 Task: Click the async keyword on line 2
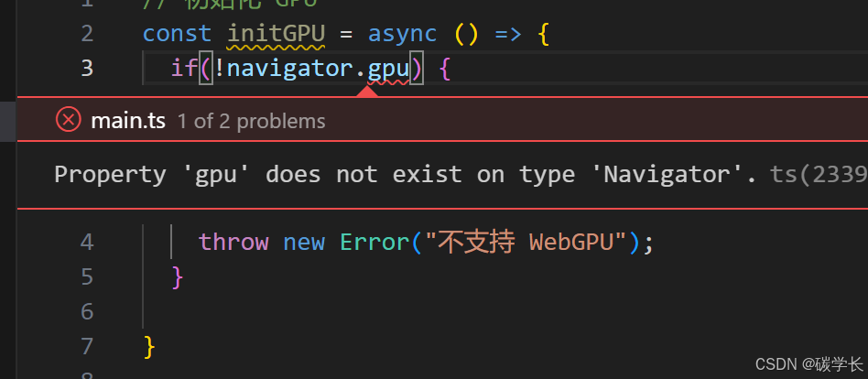[x=403, y=34]
